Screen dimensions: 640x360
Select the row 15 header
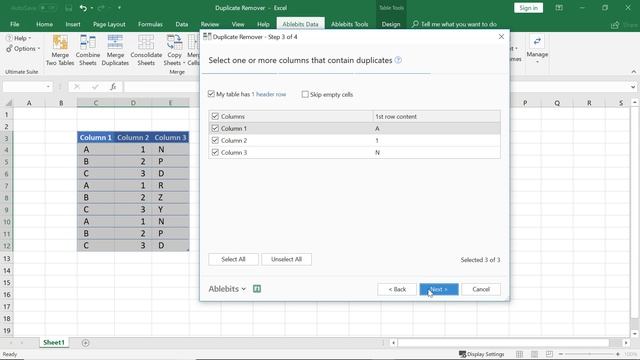pyautogui.click(x=7, y=282)
